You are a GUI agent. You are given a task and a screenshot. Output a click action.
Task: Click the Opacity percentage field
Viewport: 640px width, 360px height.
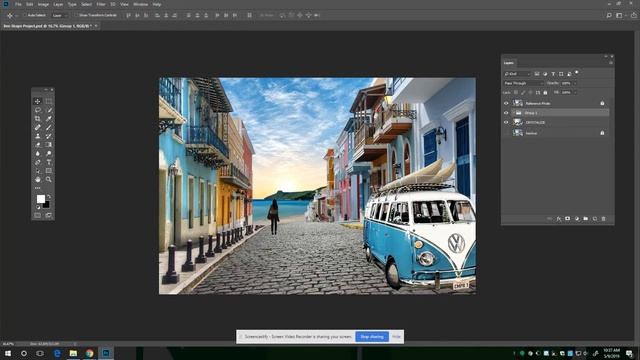click(566, 83)
